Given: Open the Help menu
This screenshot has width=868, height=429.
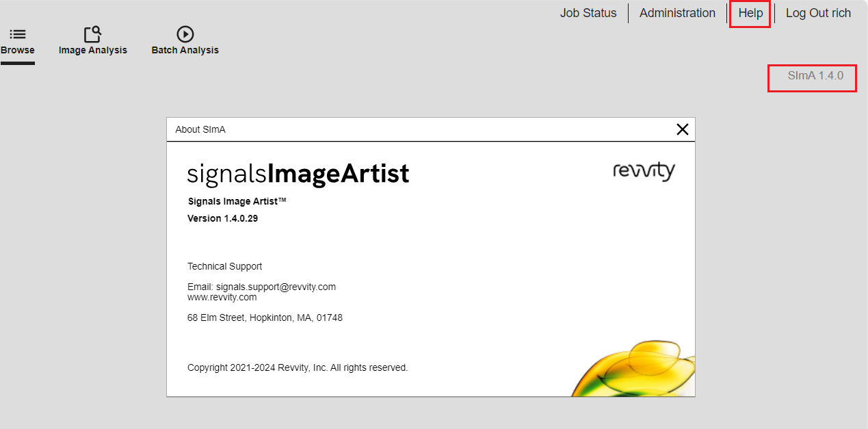Looking at the screenshot, I should point(750,13).
